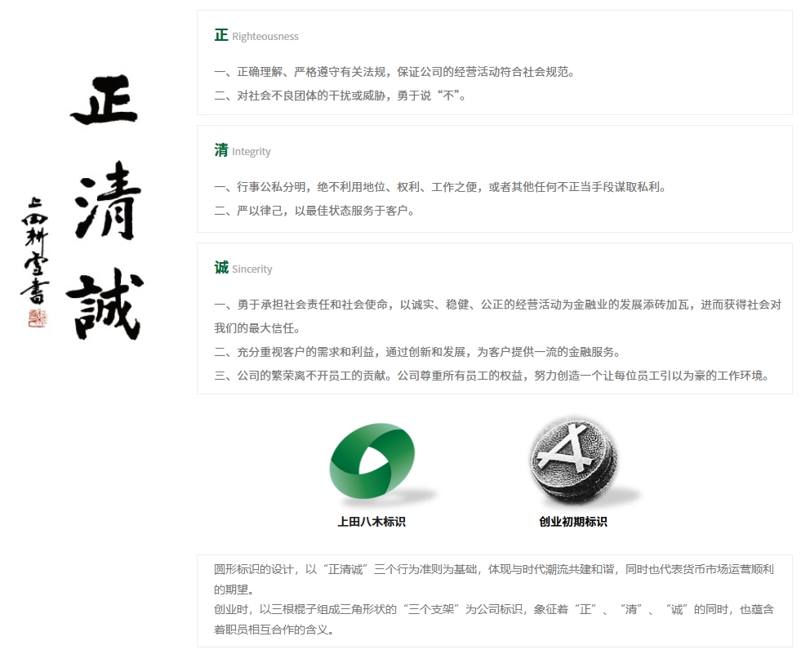Click the line starting 严以律己
The height and width of the screenshot is (672, 801).
[x=314, y=211]
